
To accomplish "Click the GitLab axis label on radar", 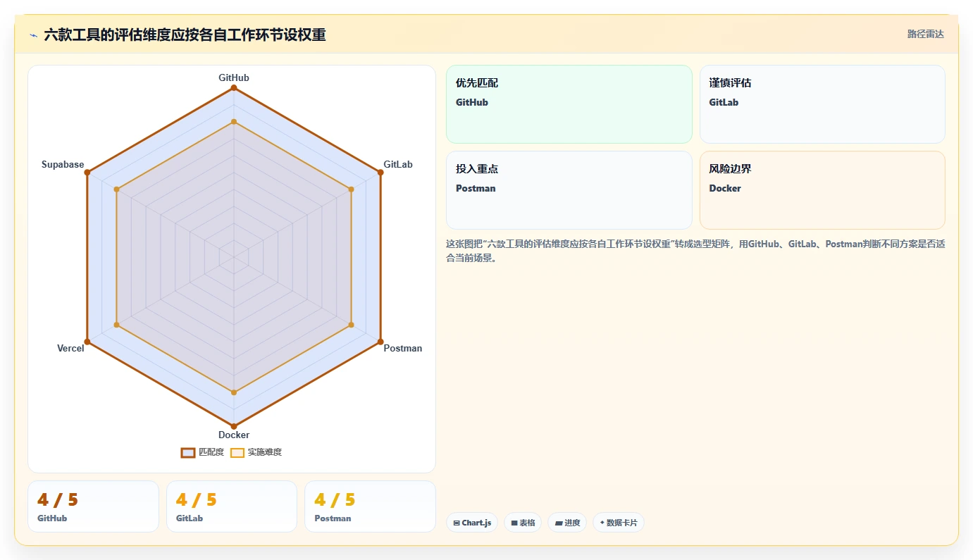I will [x=398, y=164].
